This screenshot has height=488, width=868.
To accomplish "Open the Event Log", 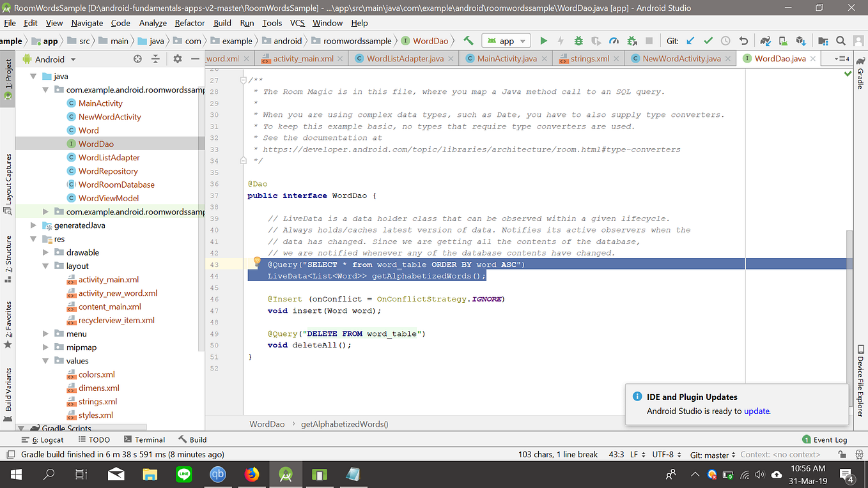I will coord(825,439).
